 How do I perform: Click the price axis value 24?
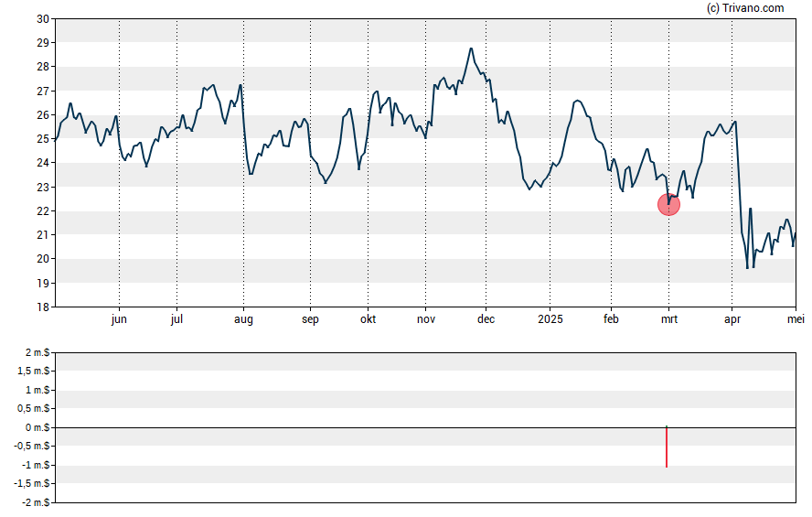point(43,163)
